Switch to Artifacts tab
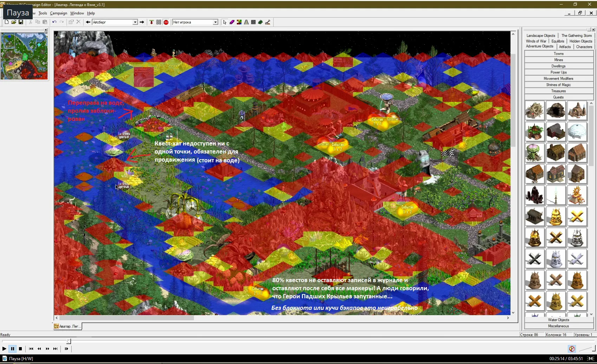The height and width of the screenshot is (364, 597). (565, 47)
